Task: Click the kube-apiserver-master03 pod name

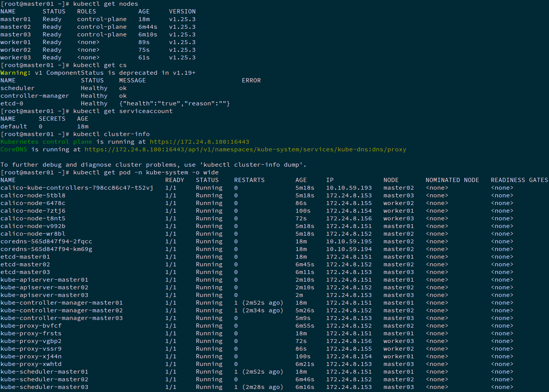Action: (x=44, y=295)
